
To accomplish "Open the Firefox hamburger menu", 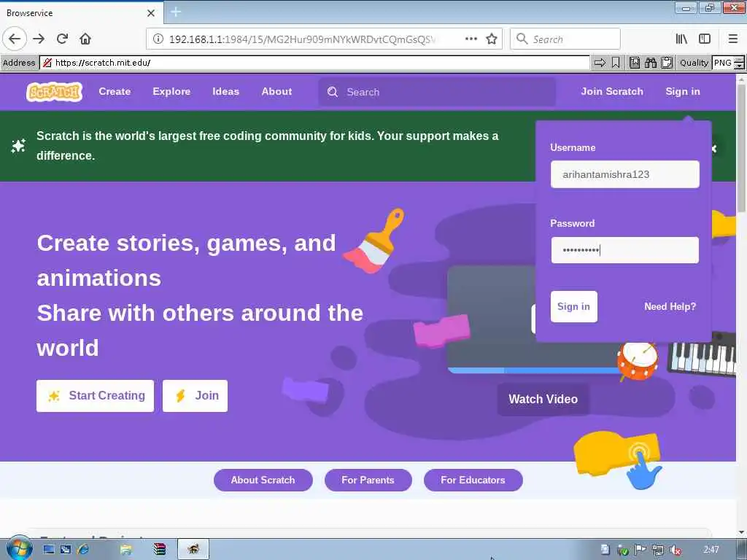I will pos(733,39).
